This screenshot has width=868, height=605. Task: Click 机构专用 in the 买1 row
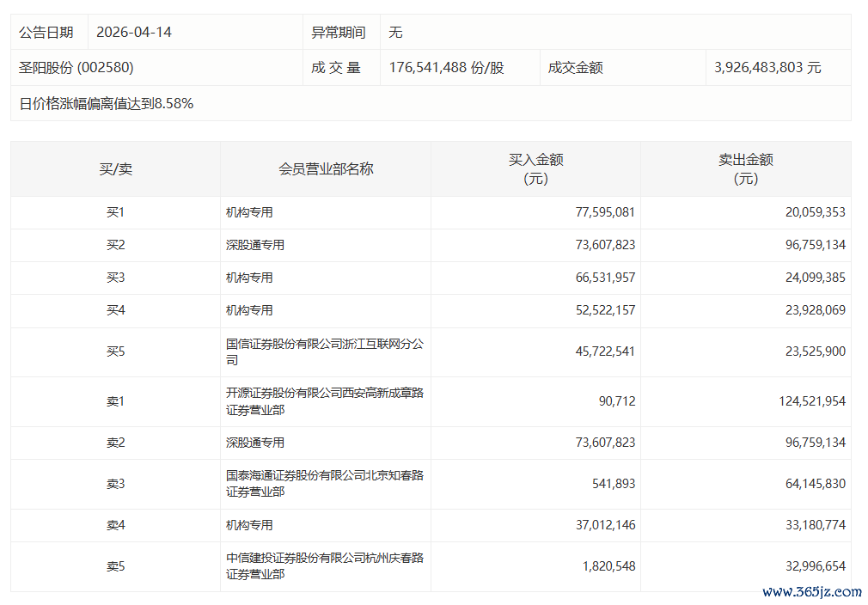coord(249,212)
